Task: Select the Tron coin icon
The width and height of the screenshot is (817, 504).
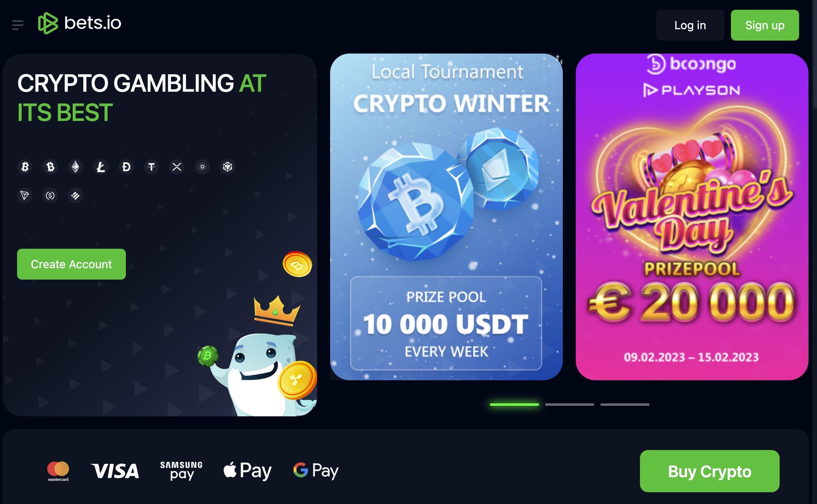Action: 25,196
